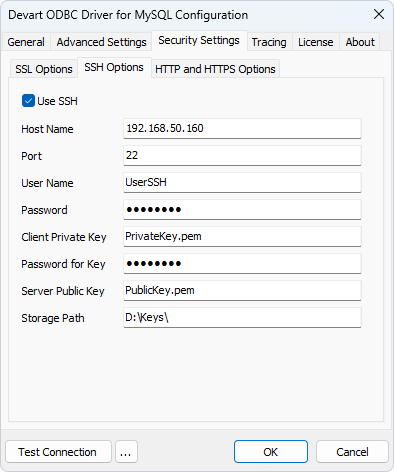Click the Port label text
Image resolution: width=394 pixels, height=472 pixels.
point(32,156)
